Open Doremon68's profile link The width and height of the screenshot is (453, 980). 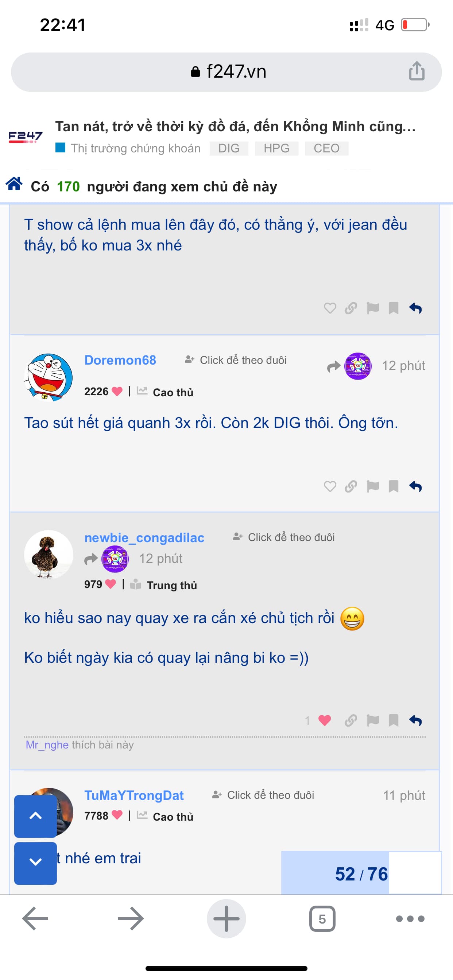(120, 360)
